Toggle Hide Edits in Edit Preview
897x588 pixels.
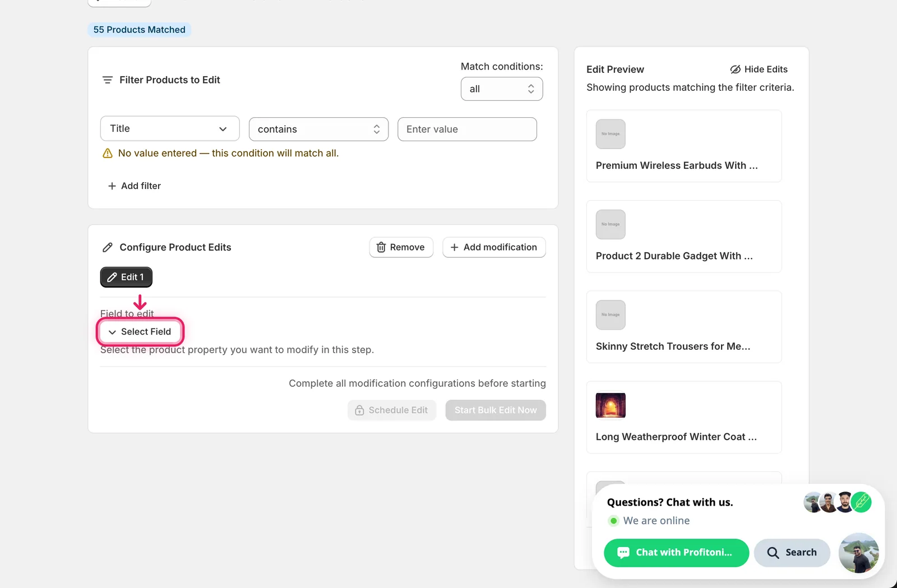(x=759, y=69)
